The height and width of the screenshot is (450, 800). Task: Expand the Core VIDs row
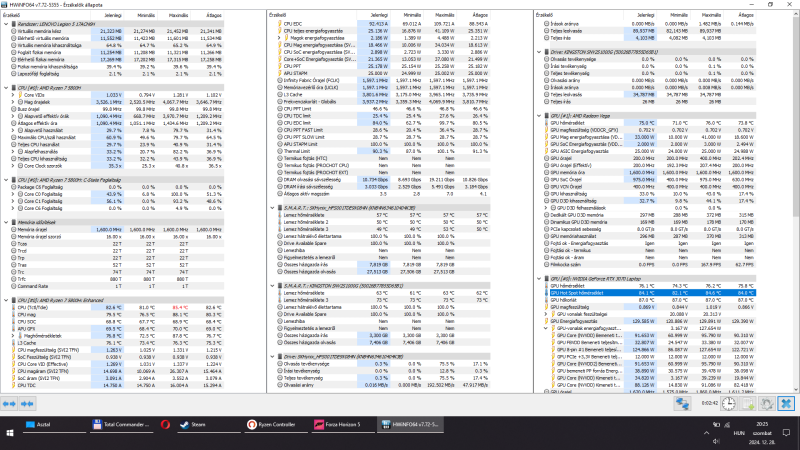pos(13,95)
